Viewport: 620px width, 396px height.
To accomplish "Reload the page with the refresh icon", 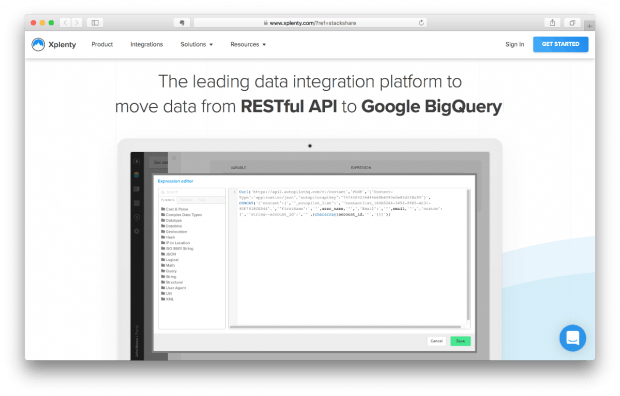I will 421,23.
